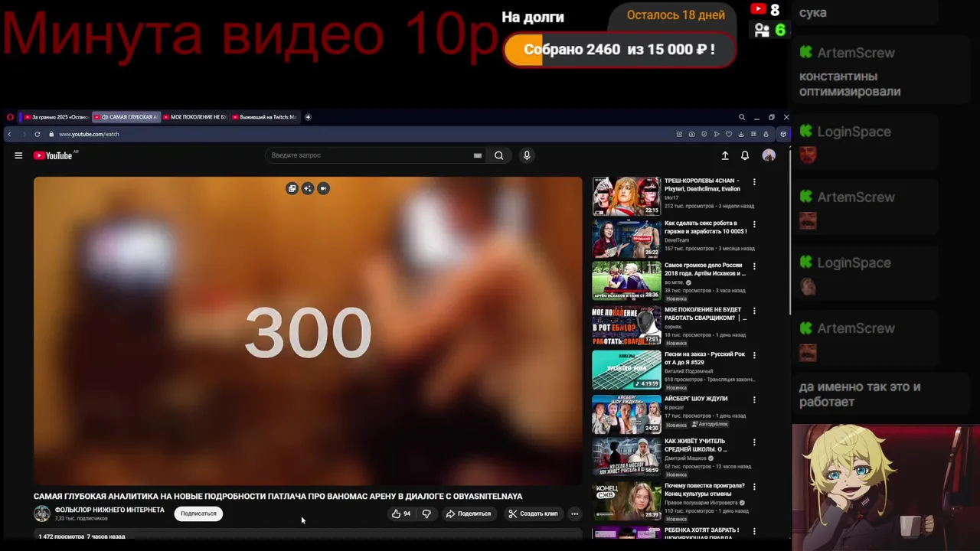
Task: Click the Поделиться share button
Action: coord(469,514)
